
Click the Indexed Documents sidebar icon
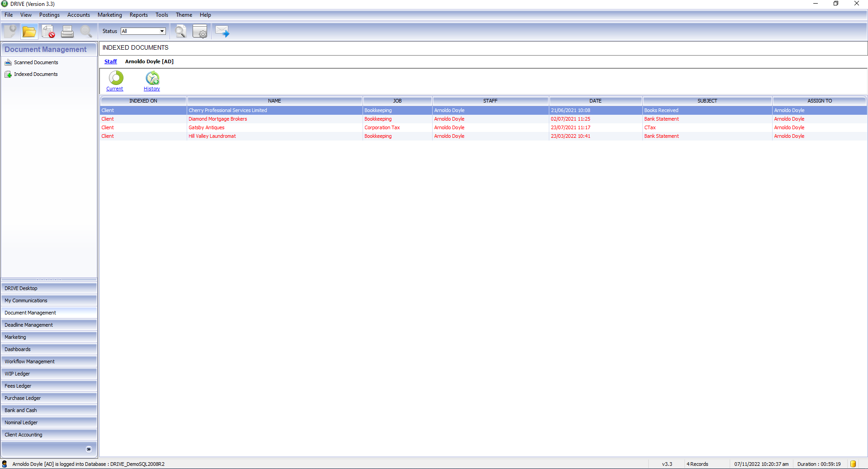click(x=8, y=74)
